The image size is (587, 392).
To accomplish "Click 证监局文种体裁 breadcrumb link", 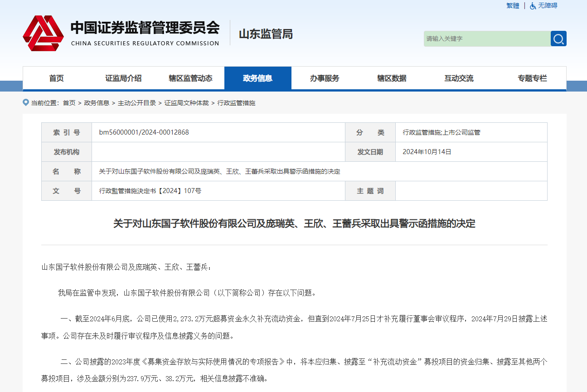I will pos(186,103).
